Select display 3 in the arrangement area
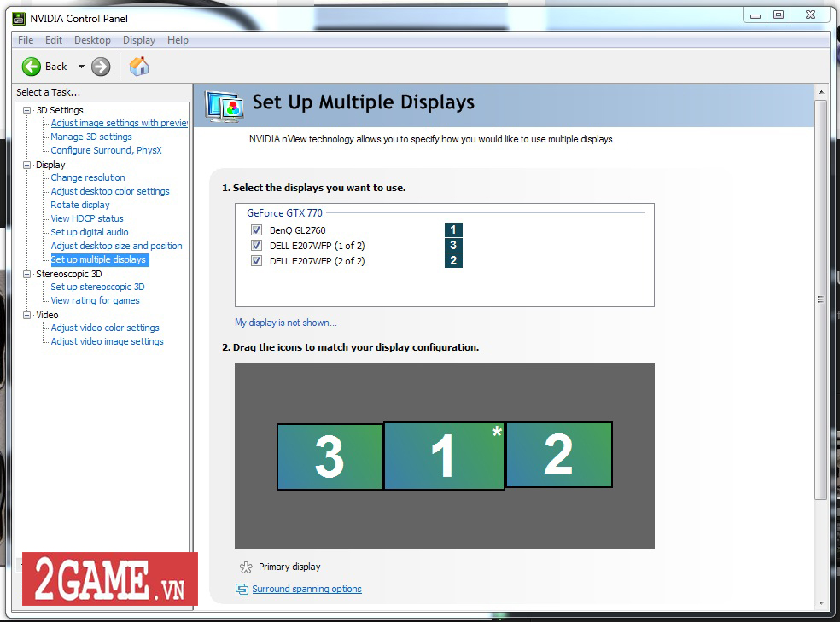 click(330, 456)
